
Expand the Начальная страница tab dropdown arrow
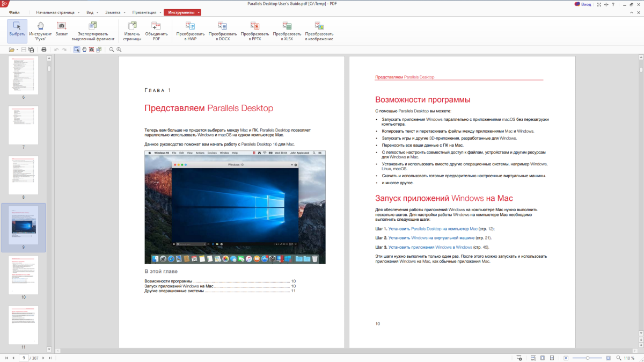coord(79,12)
